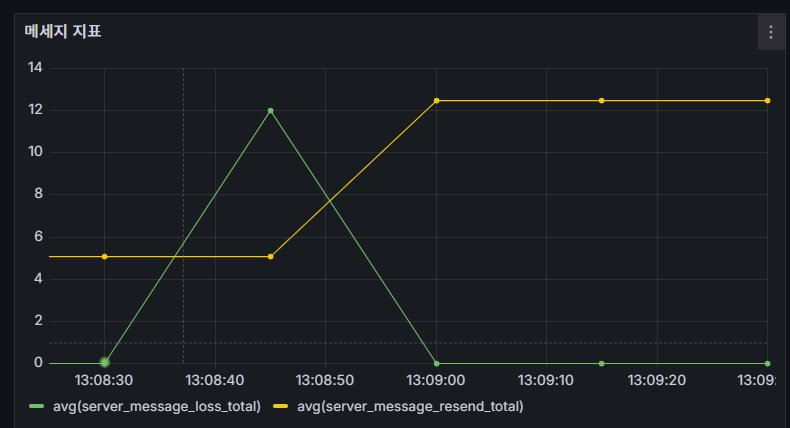Screen dimensions: 790x428
Task: Open the panel menu with three dots
Action: click(x=770, y=32)
